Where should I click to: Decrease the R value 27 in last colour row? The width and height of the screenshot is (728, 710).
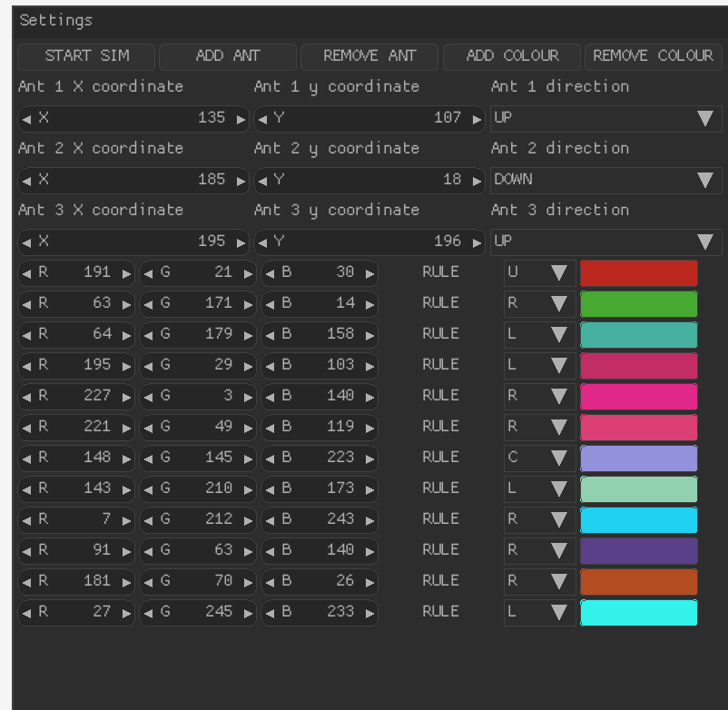(x=26, y=613)
